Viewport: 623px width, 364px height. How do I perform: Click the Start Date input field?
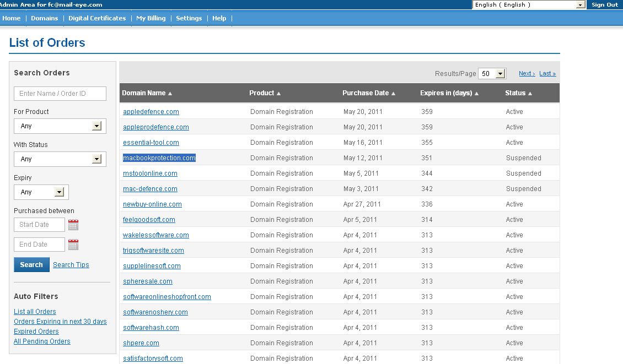tap(39, 225)
